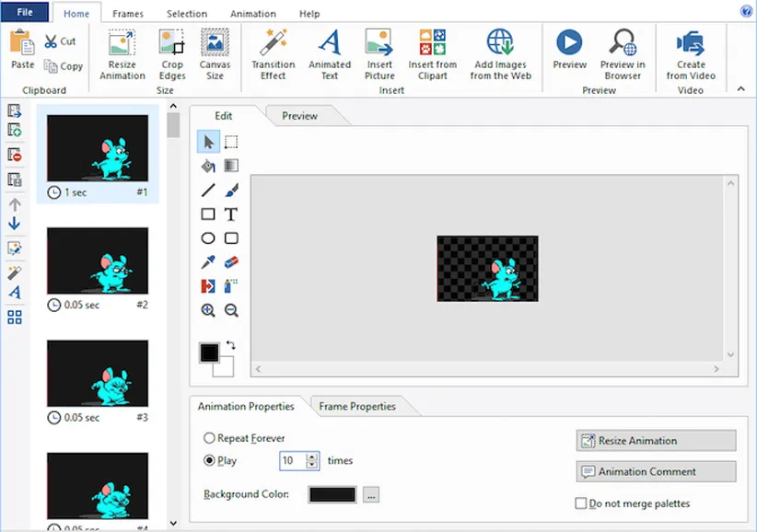Image resolution: width=757 pixels, height=532 pixels.
Task: Click Transition Effect in the ribbon
Action: coord(273,53)
